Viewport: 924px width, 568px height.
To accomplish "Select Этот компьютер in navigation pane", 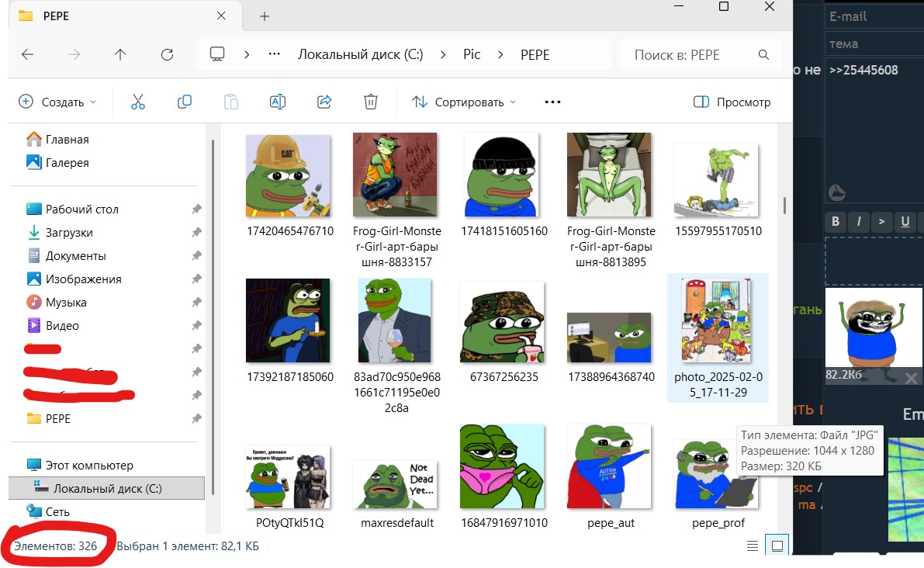I will [x=89, y=465].
